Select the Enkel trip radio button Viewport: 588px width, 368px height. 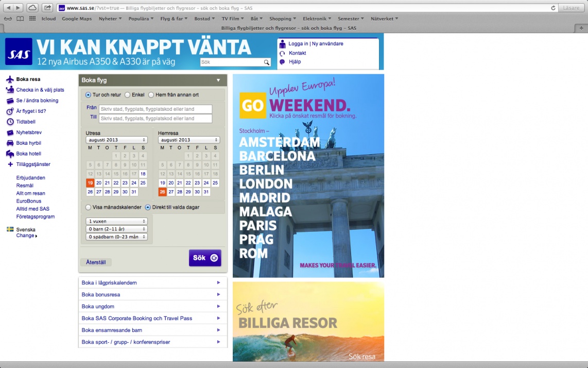click(x=128, y=95)
